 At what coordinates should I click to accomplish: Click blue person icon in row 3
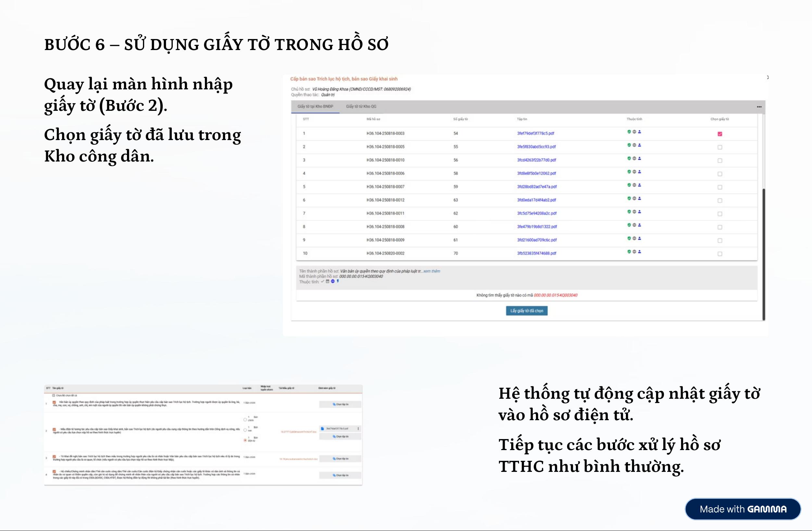639,158
